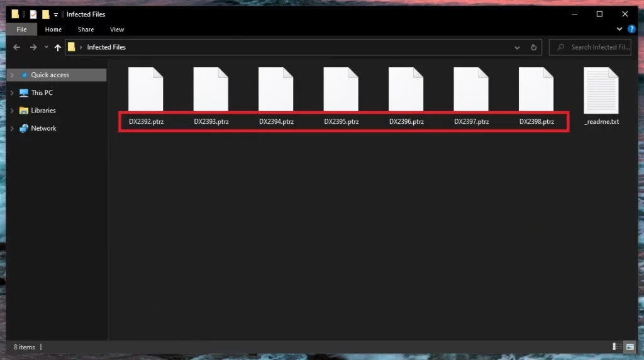Switch to the Home ribbon tab
Image resolution: width=644 pixels, height=360 pixels.
[53, 30]
